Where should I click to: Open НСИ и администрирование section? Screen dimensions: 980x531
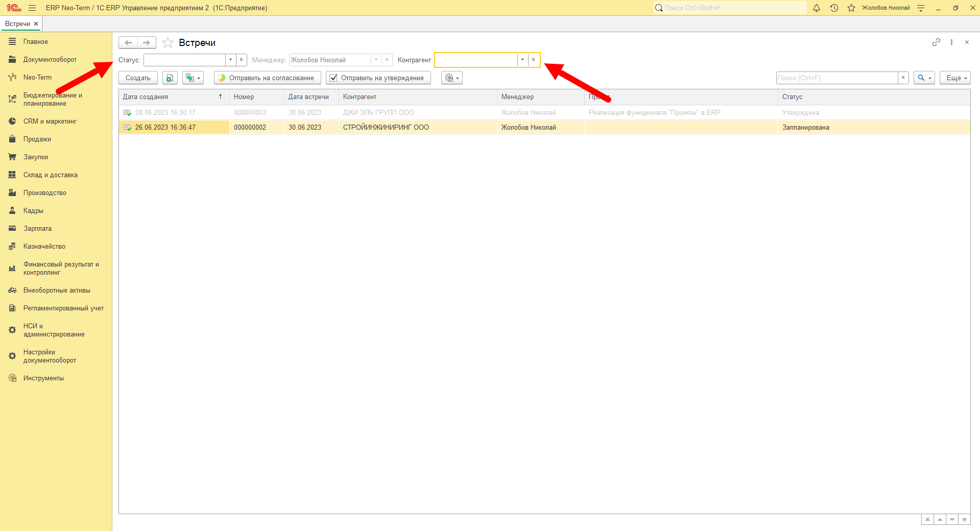point(54,330)
